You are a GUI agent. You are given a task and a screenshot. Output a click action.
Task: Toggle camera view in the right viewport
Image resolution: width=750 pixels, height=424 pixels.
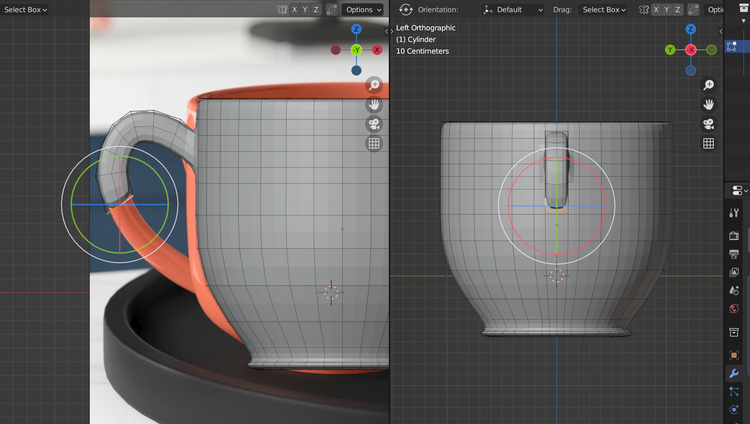(709, 124)
